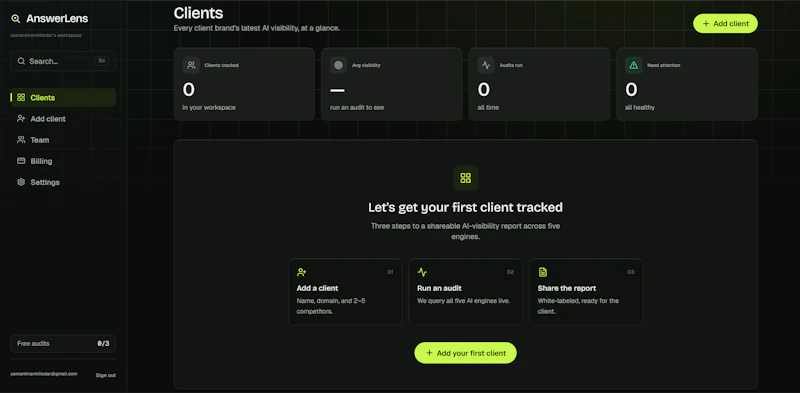Click the Avg visibility target icon
Screen dimensions: 800x393
coord(338,65)
